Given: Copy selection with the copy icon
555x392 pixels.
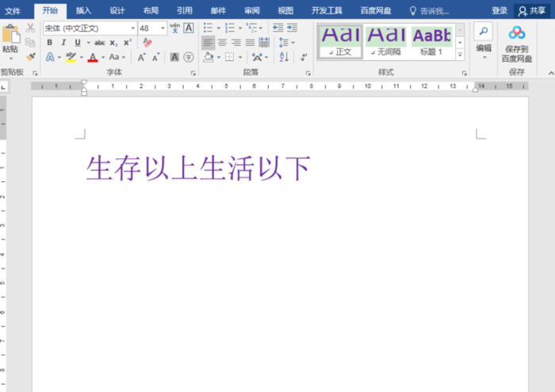Looking at the screenshot, I should pyautogui.click(x=30, y=43).
